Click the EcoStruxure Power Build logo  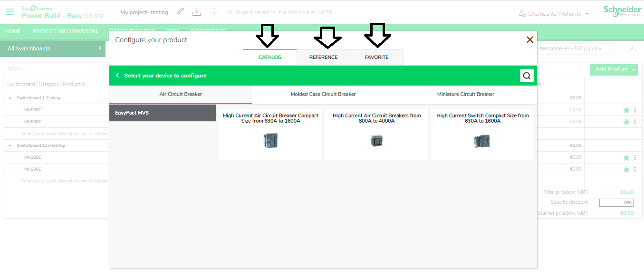point(62,12)
